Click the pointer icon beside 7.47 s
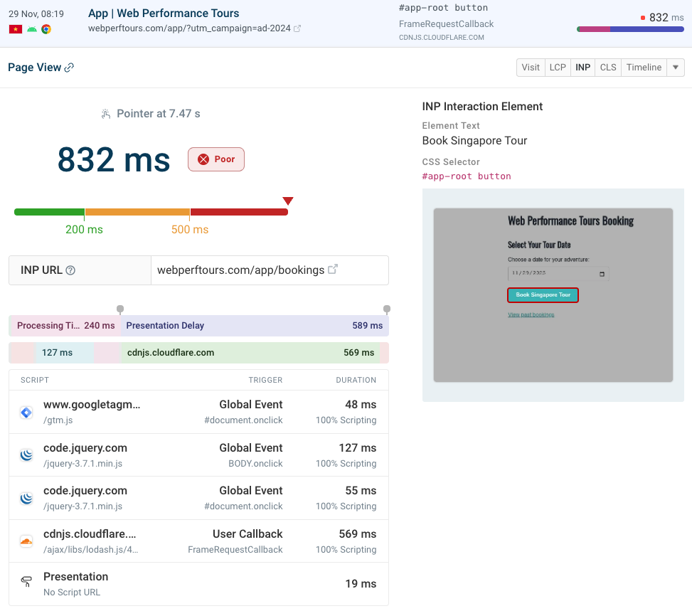 point(105,114)
